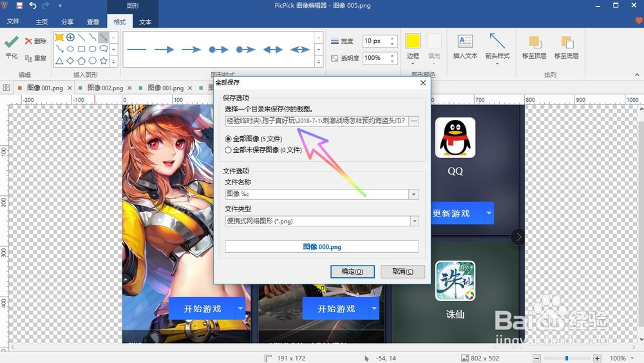Click the opacity 100% field
The image size is (644, 363).
pos(376,58)
